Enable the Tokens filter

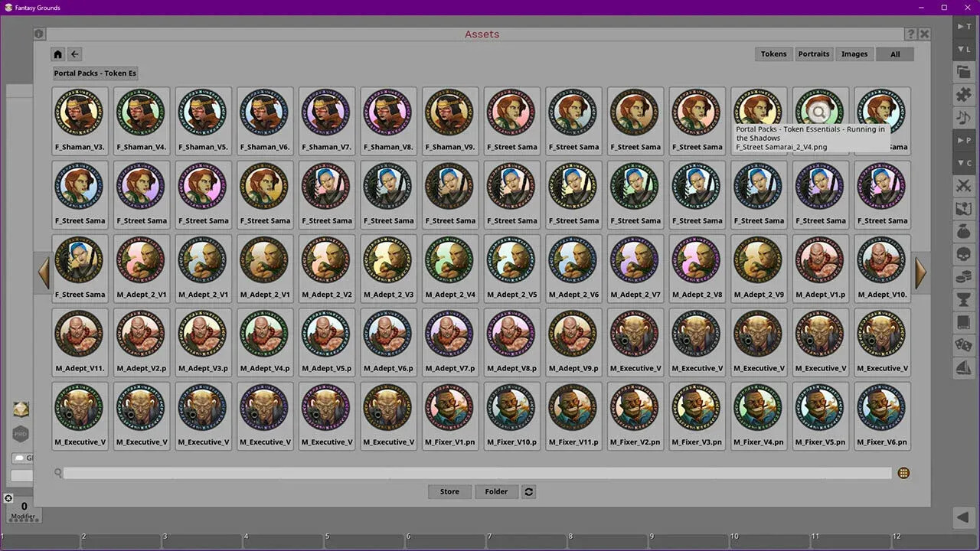[773, 54]
